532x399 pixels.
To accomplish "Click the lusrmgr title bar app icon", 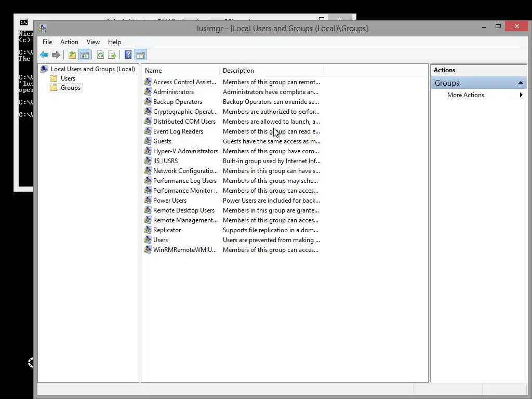I will pos(43,28).
